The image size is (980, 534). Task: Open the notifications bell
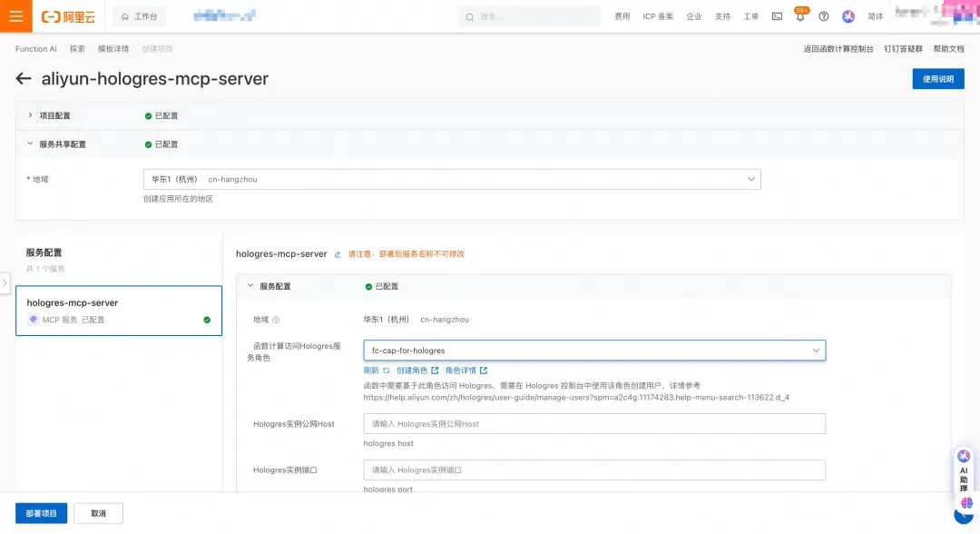[x=800, y=16]
